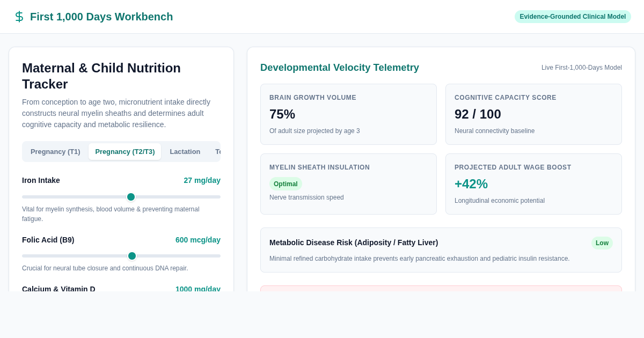The height and width of the screenshot is (338, 644).
Task: Open the Lactation tab
Action: pos(185,152)
